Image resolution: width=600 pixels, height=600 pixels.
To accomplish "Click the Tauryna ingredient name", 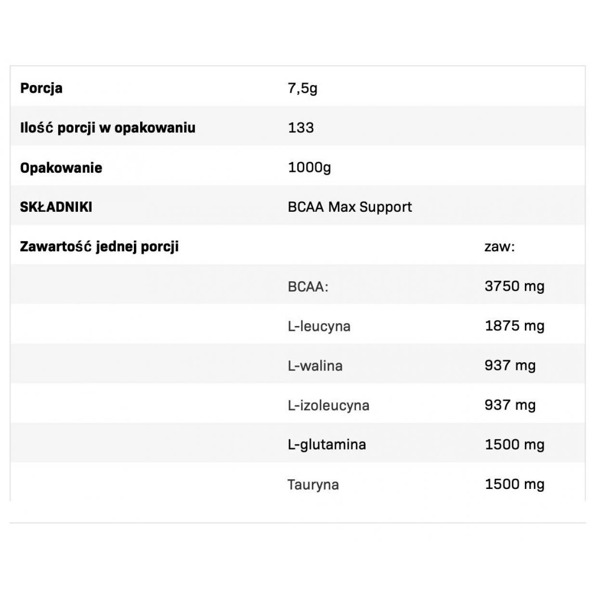I will (313, 485).
